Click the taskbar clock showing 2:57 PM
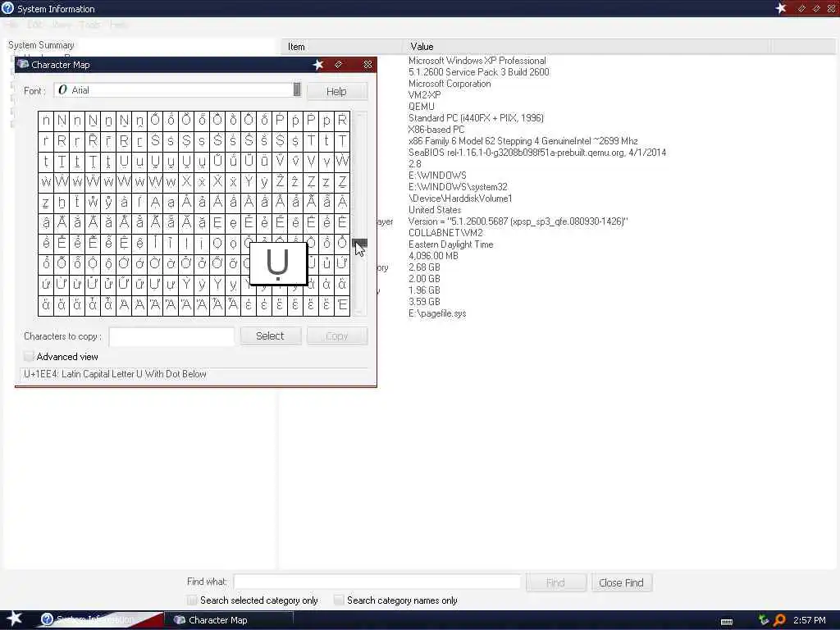 (x=810, y=620)
